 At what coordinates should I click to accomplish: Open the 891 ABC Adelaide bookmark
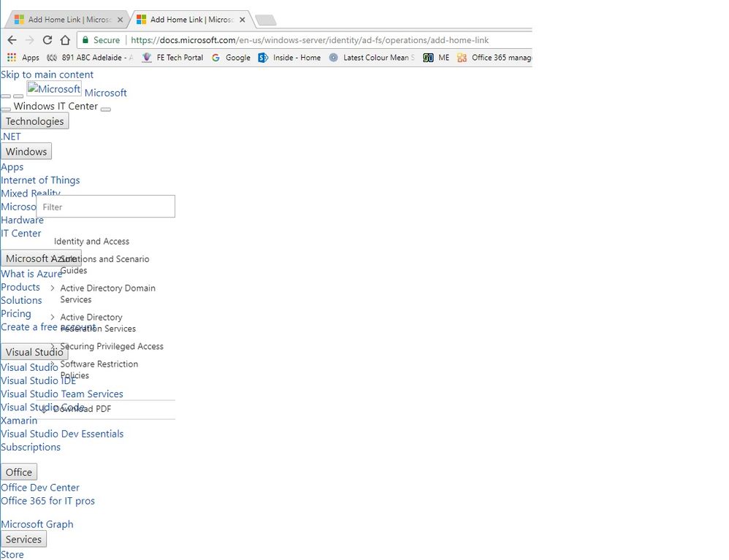click(x=90, y=58)
